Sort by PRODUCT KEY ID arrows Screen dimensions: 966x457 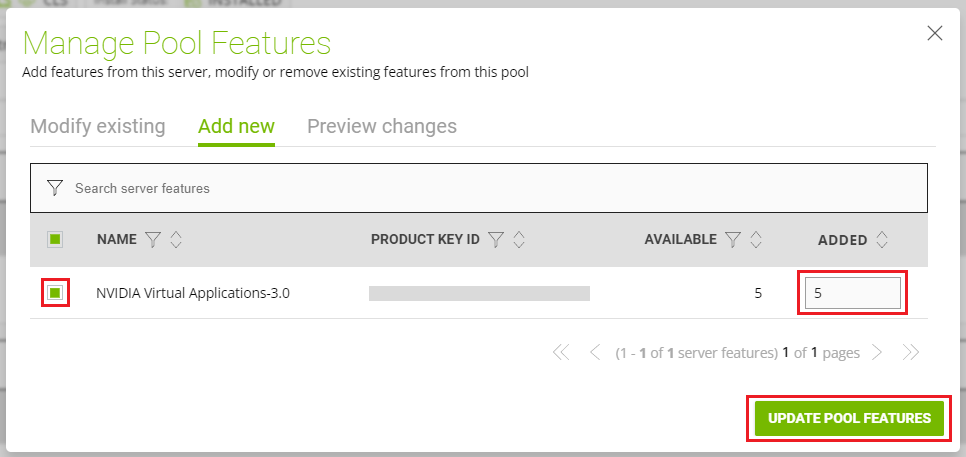[x=519, y=240]
